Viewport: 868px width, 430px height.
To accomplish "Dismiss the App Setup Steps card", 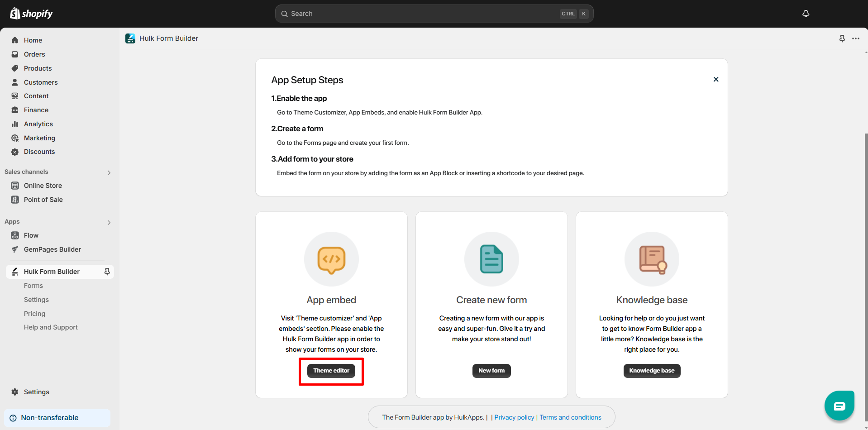I will pyautogui.click(x=716, y=79).
